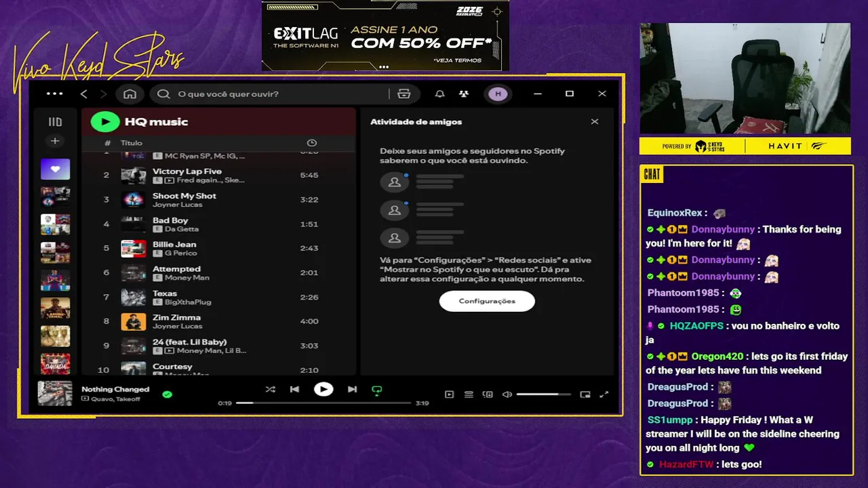
Task: Adjust the volume slider
Action: tap(545, 394)
